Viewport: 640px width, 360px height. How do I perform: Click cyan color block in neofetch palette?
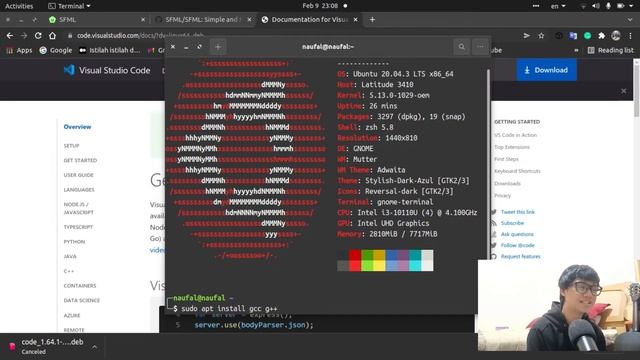[415, 260]
